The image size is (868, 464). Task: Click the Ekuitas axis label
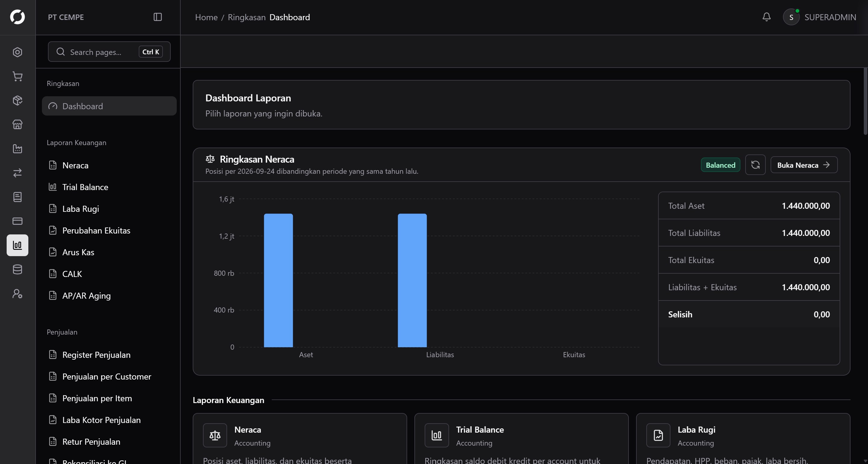pyautogui.click(x=574, y=355)
